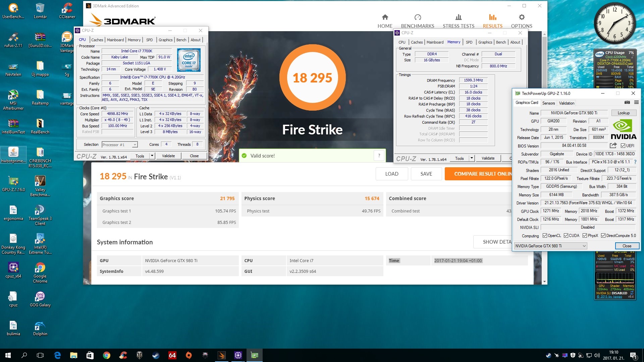Switch to the Sensors tab in GPU-Z

coord(548,103)
